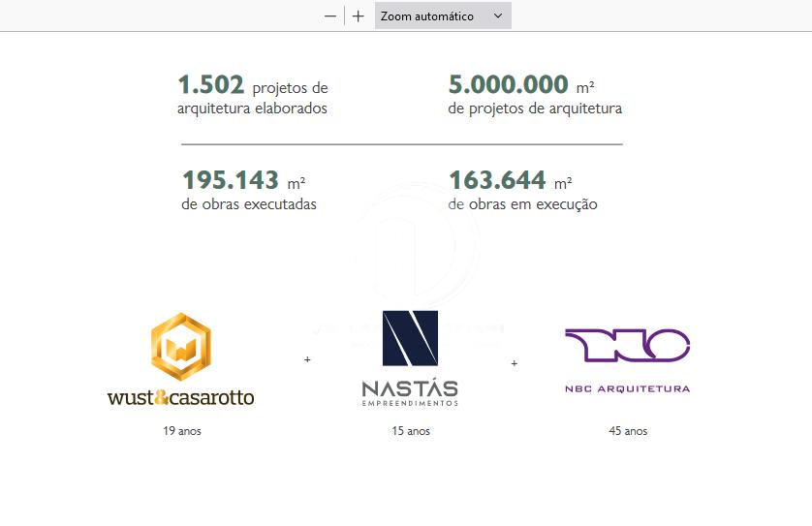Click the text 'arquitetura elaborados'
Screen dimensions: 812x526
click(252, 108)
